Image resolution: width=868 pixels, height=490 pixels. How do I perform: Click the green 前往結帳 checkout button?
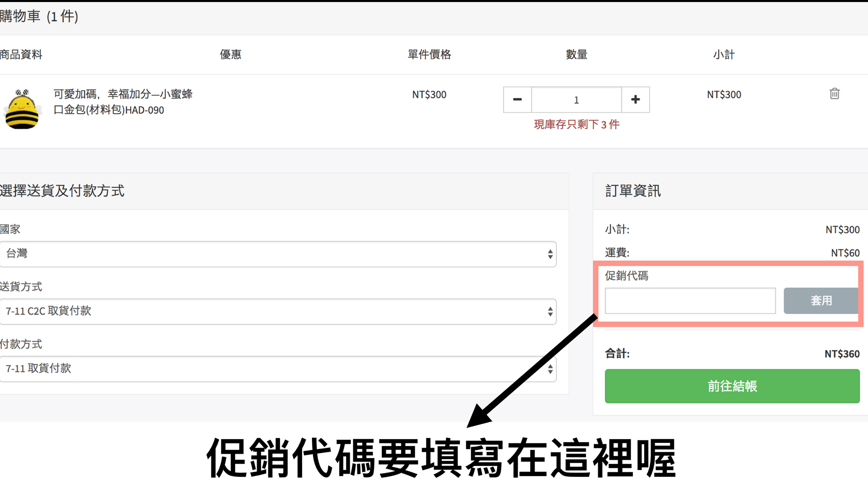732,386
